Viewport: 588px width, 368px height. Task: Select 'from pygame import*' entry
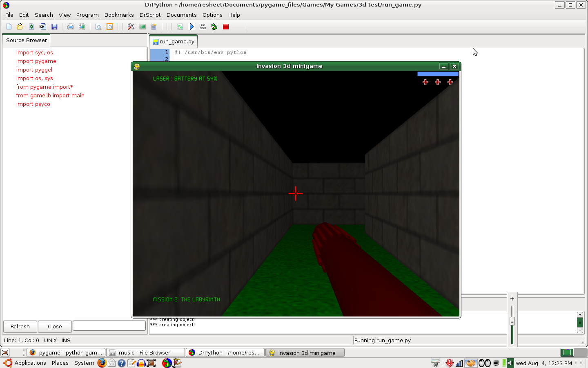tap(45, 87)
